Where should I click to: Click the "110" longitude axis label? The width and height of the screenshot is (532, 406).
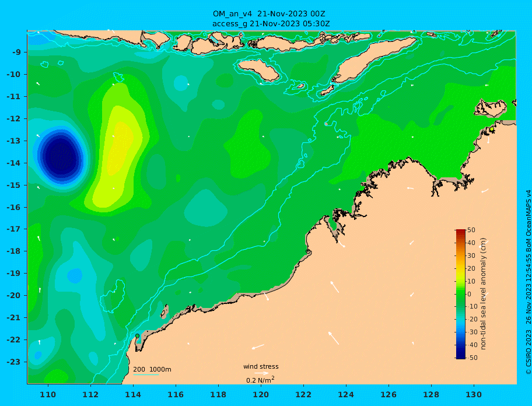point(48,394)
